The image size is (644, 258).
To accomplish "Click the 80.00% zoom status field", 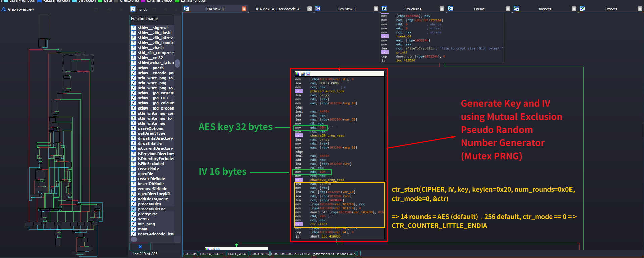I will pyautogui.click(x=190, y=254).
